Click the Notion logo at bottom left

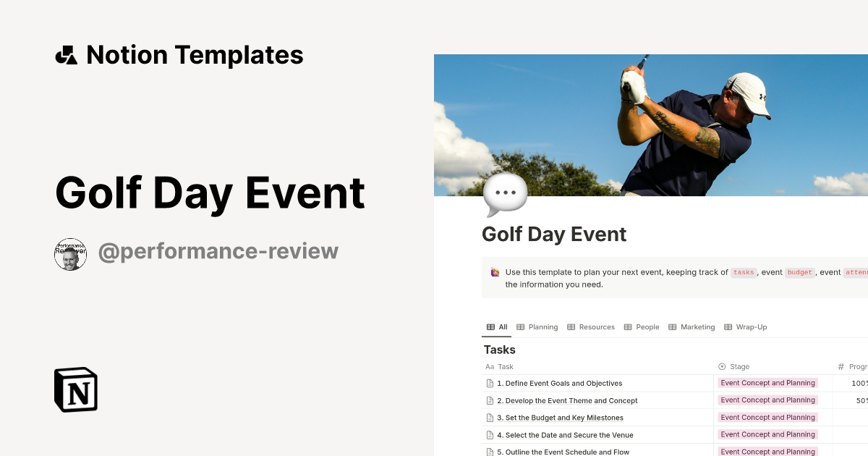tap(75, 389)
